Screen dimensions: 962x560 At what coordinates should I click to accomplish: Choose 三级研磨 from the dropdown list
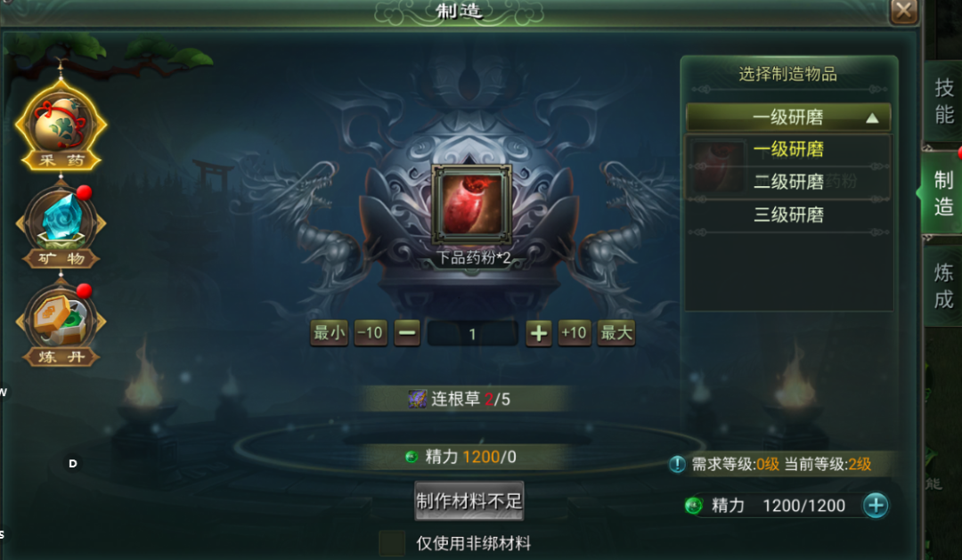788,215
